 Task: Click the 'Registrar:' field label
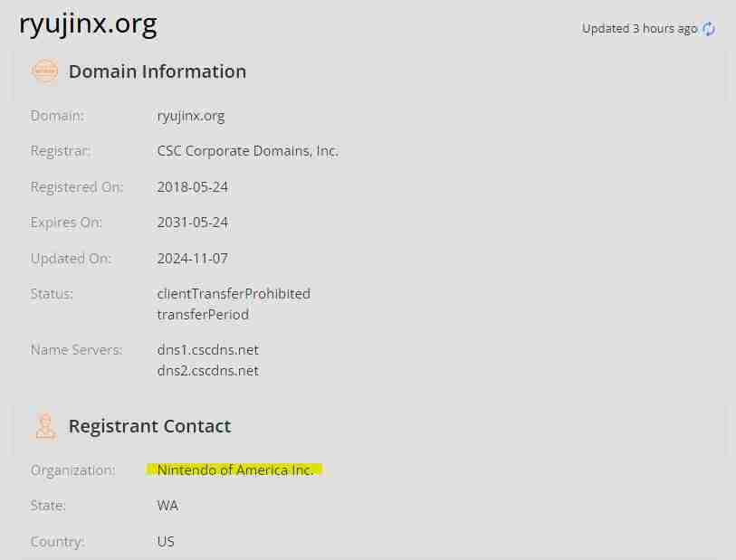point(60,151)
